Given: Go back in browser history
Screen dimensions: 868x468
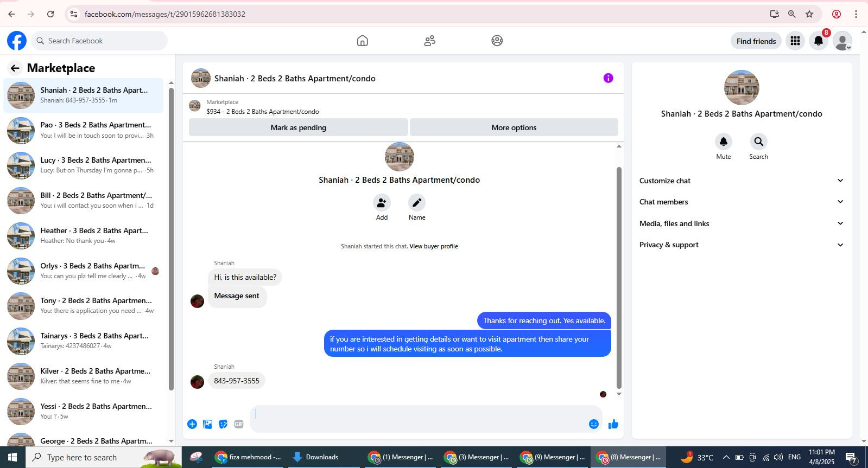Looking at the screenshot, I should [11, 14].
